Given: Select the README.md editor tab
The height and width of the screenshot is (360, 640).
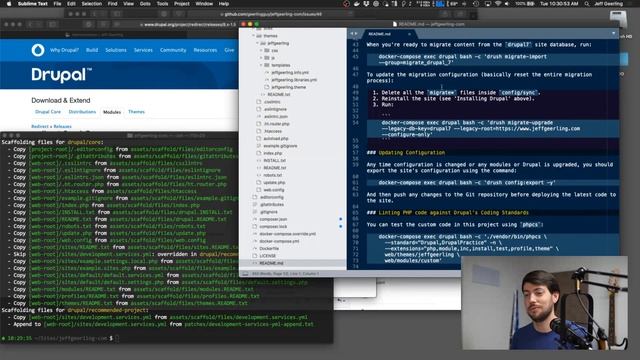Looking at the screenshot, I should click(386, 34).
